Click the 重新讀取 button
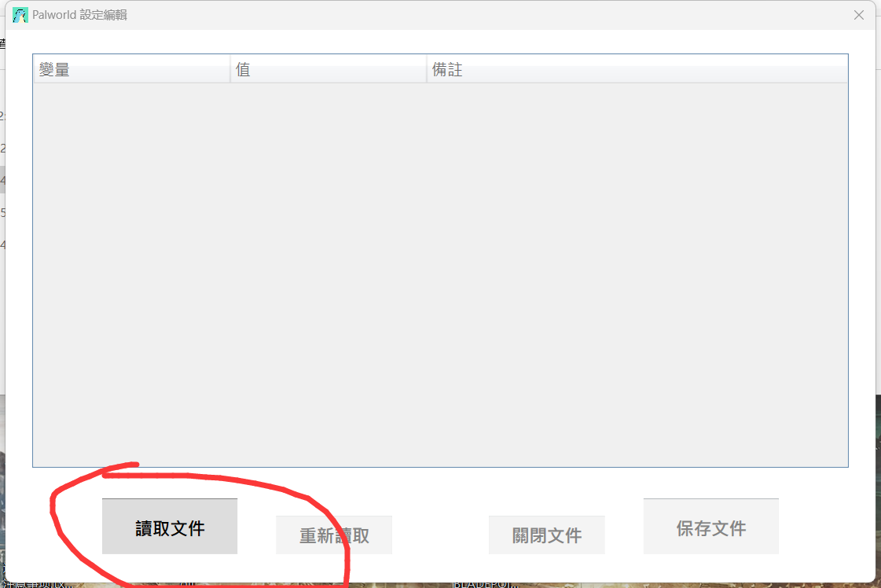This screenshot has height=588, width=881. [x=334, y=535]
